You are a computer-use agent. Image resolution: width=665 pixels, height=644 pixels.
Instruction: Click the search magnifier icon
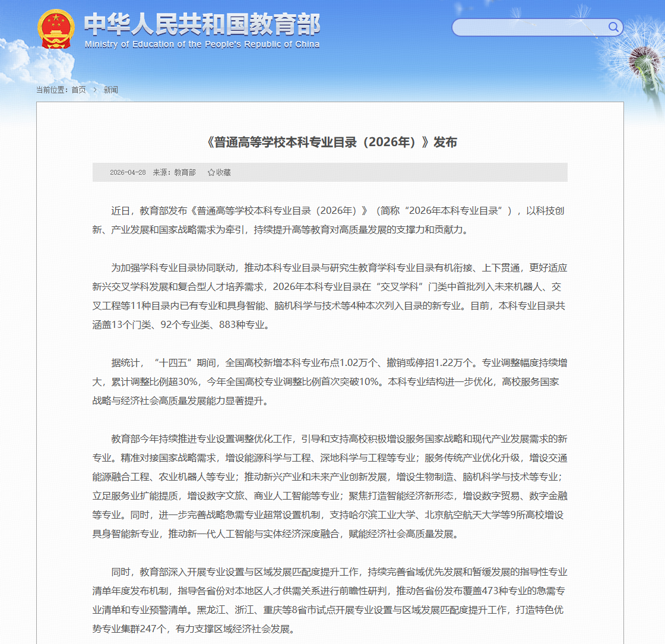[613, 27]
